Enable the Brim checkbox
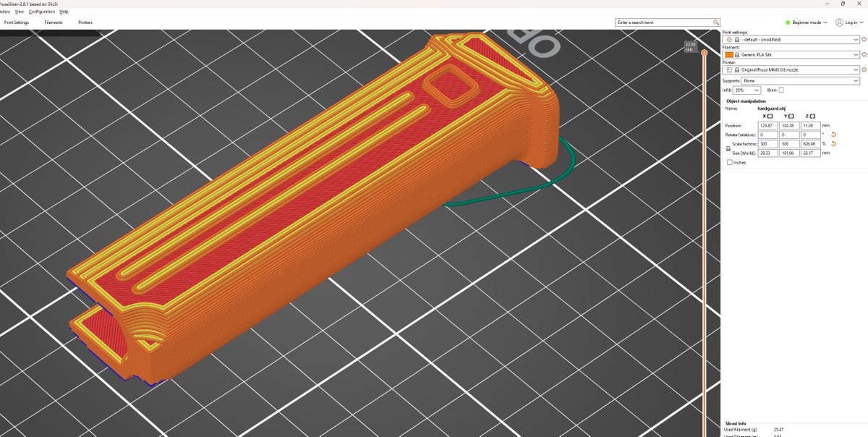Image resolution: width=868 pixels, height=437 pixels. pos(780,89)
